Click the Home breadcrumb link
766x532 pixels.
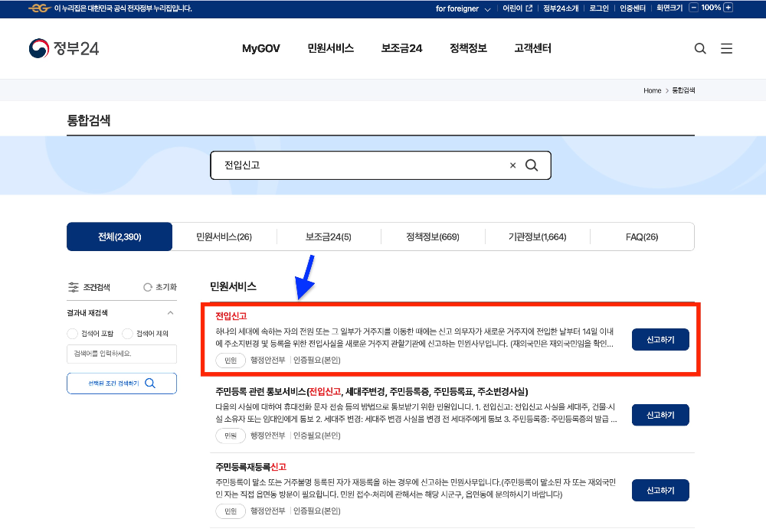652,90
